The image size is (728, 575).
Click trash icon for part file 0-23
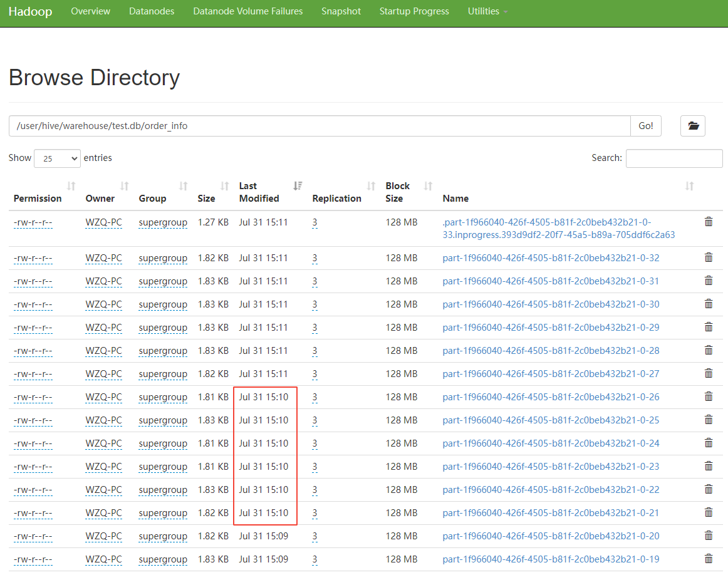click(x=709, y=467)
